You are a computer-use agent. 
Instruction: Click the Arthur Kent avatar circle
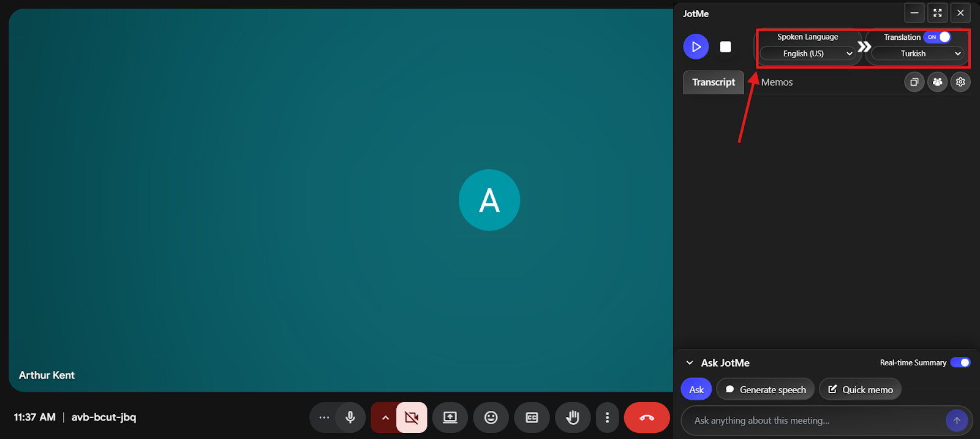[489, 200]
